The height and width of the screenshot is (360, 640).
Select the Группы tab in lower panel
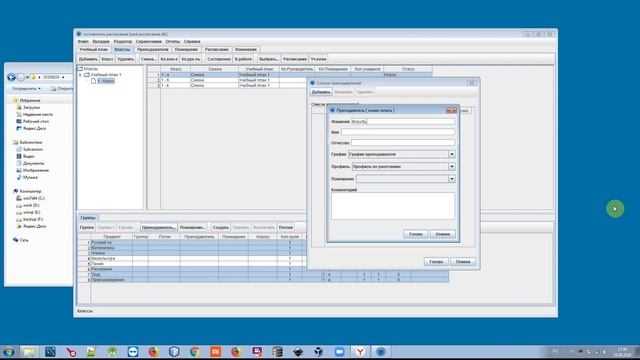point(88,218)
